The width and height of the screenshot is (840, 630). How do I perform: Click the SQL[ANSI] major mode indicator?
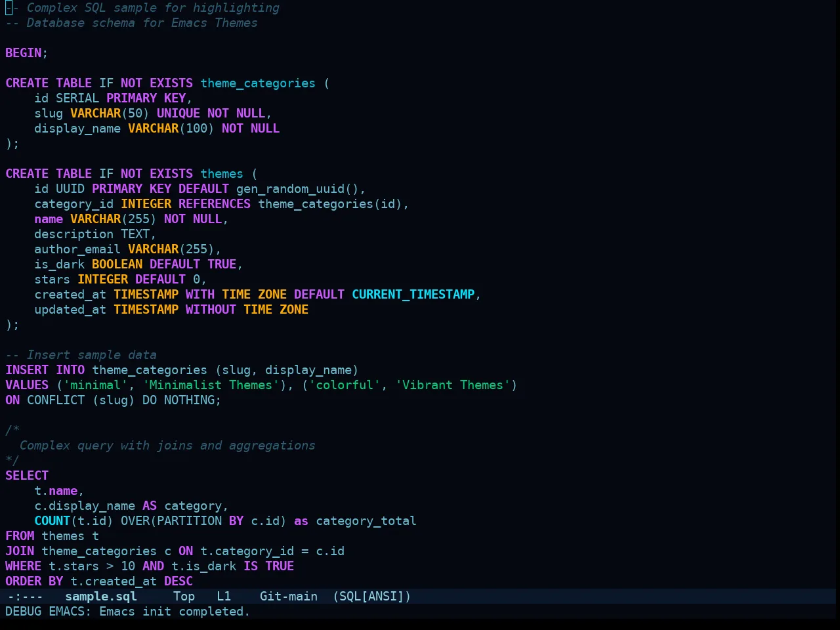tap(372, 597)
